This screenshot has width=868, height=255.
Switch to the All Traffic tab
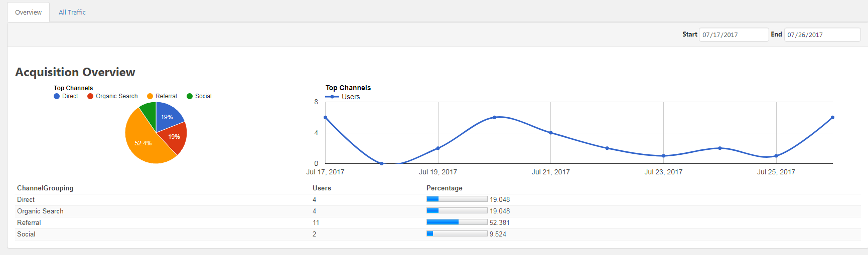click(72, 13)
